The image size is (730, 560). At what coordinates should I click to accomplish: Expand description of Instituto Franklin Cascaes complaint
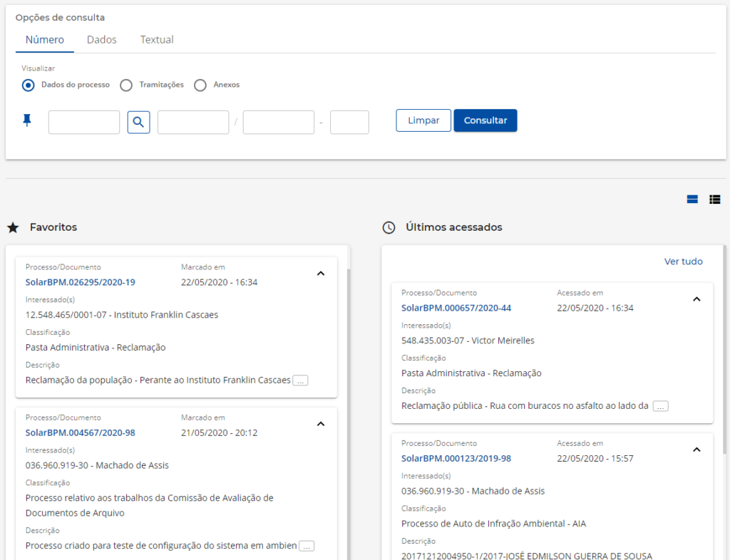pyautogui.click(x=300, y=380)
